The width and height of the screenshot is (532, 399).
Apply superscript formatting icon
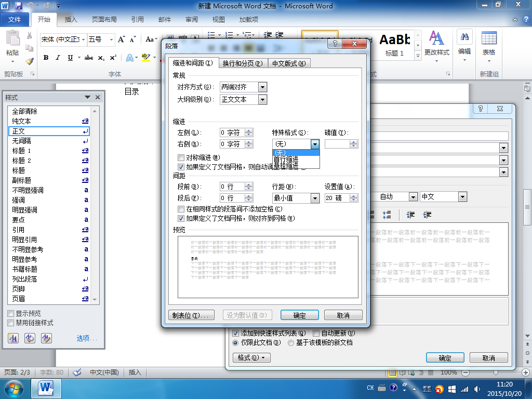point(113,58)
